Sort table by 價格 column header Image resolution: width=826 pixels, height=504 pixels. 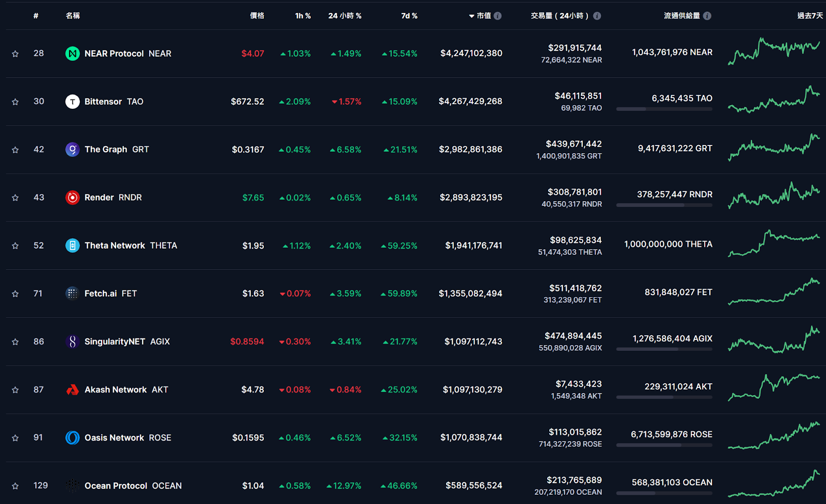(257, 16)
